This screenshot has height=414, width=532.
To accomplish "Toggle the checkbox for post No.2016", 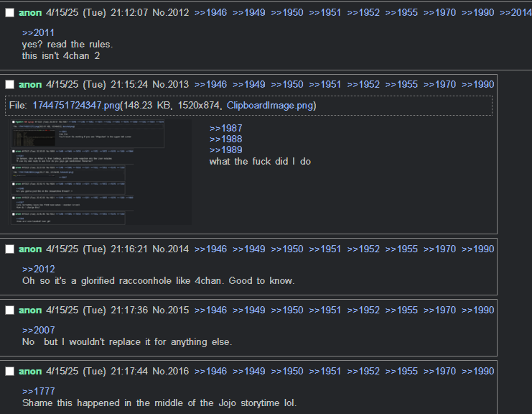I will [x=10, y=372].
